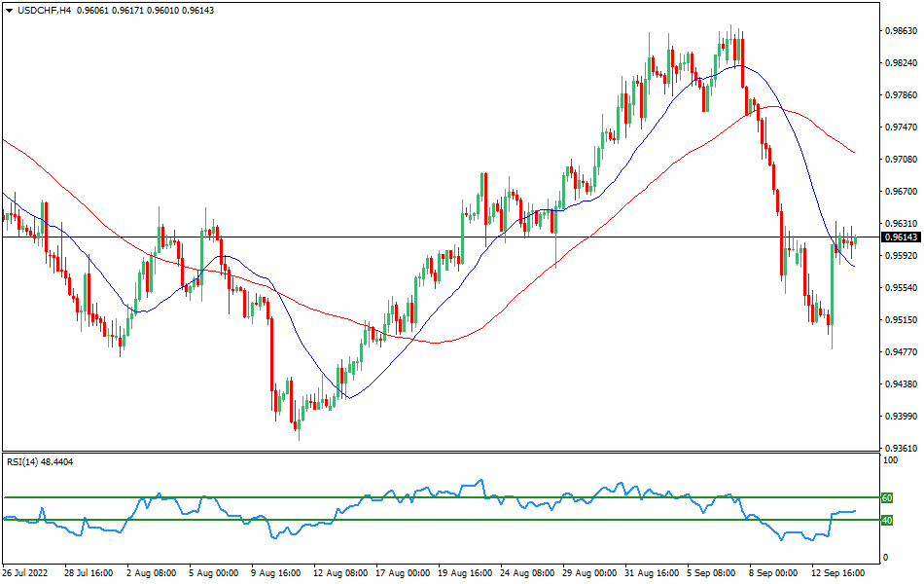The height and width of the screenshot is (584, 924).
Task: Select the right end of blue moving average
Action: coord(855,266)
